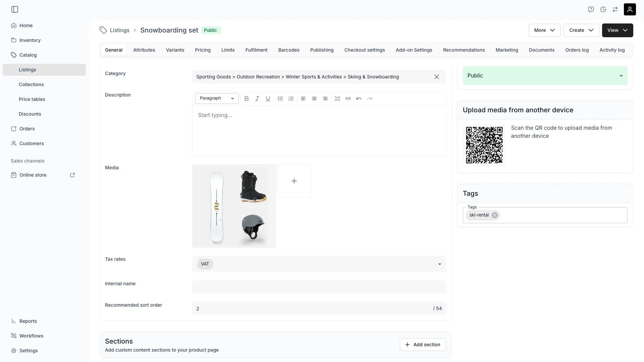
Task: Insert link in the description editor
Action: pos(348,99)
